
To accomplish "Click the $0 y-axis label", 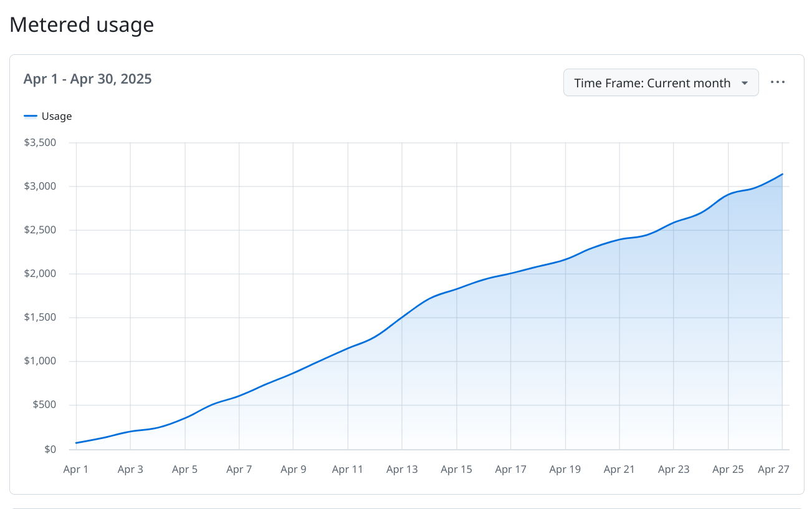I will click(x=50, y=449).
